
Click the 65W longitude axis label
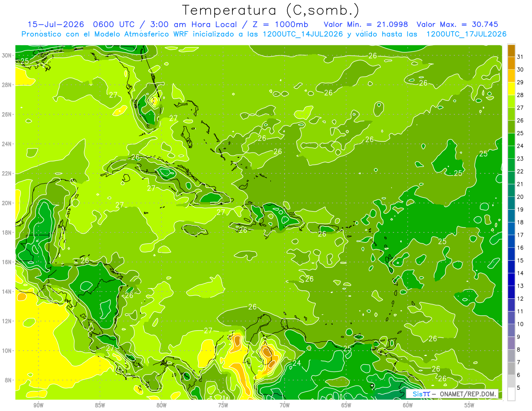point(346,405)
